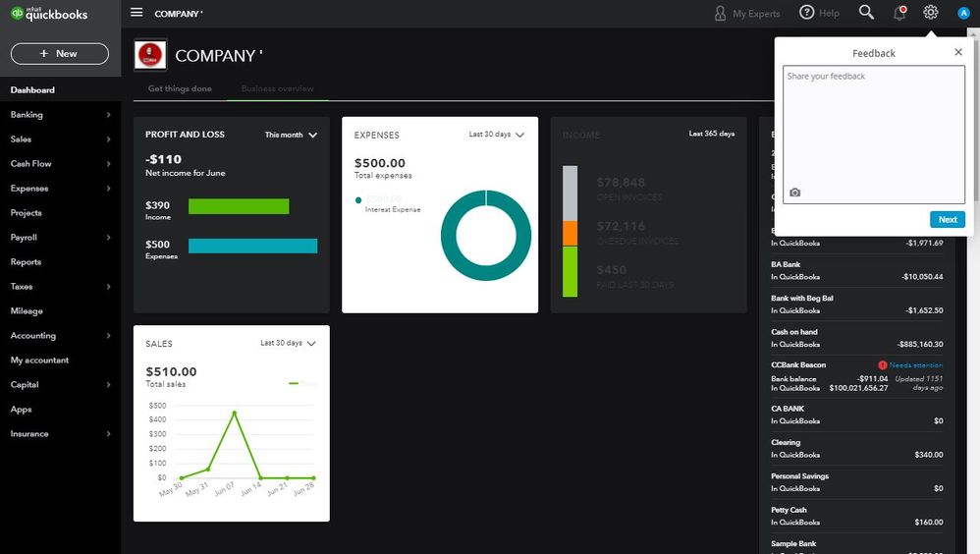
Task: Switch to the Business overview tab
Action: point(278,88)
